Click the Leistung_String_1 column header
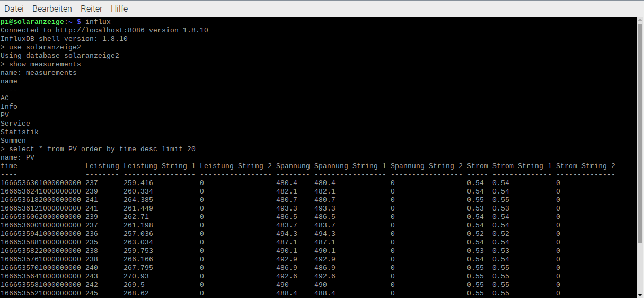Viewport: 644px width, 298px height. (x=159, y=166)
